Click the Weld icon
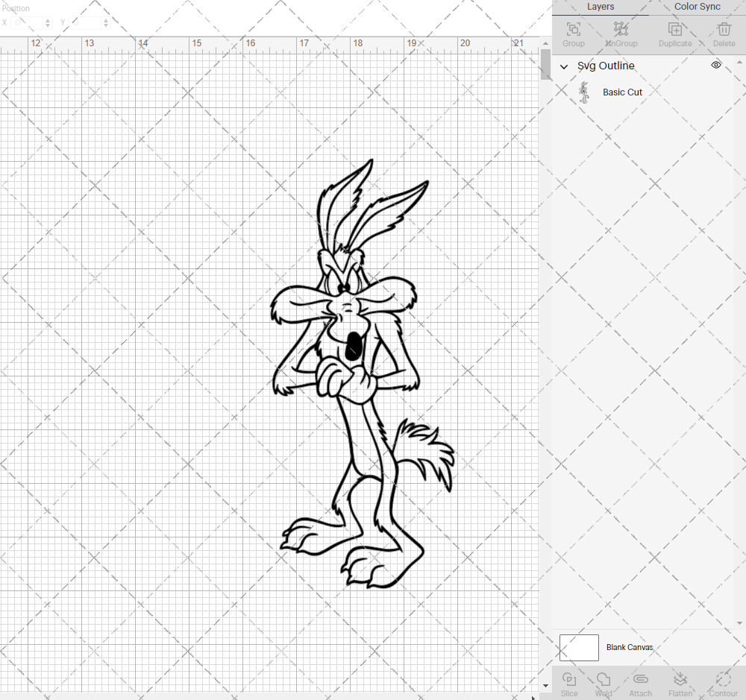Screen dimensions: 746x700 pos(604,681)
